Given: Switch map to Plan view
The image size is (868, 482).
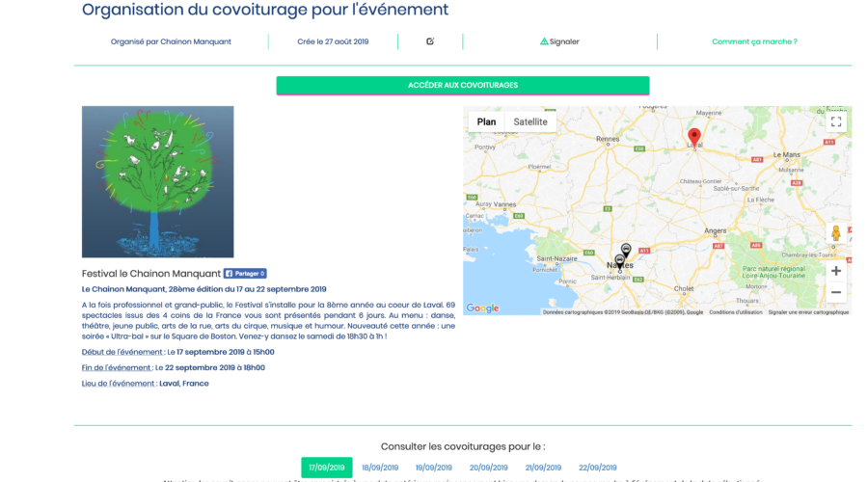Looking at the screenshot, I should (x=487, y=121).
